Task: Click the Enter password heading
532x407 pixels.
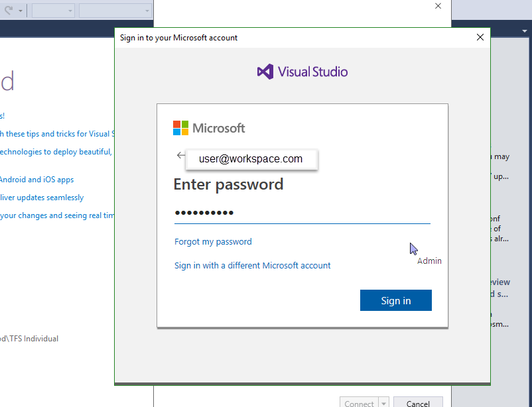Action: pyautogui.click(x=228, y=185)
